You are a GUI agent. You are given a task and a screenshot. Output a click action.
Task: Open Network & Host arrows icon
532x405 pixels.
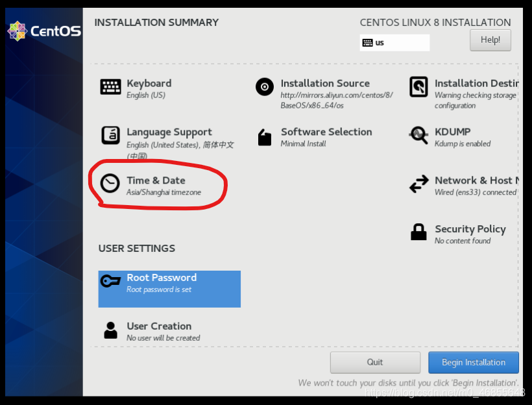[x=418, y=184]
